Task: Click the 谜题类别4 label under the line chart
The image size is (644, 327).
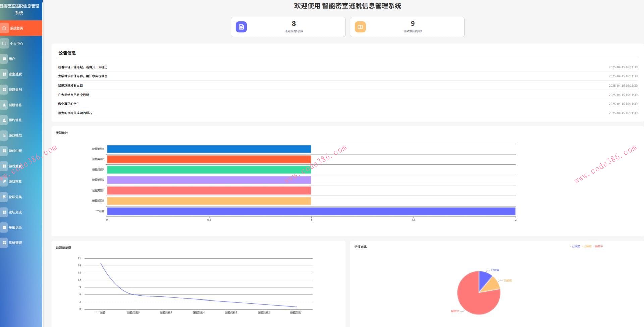Action: pyautogui.click(x=199, y=312)
